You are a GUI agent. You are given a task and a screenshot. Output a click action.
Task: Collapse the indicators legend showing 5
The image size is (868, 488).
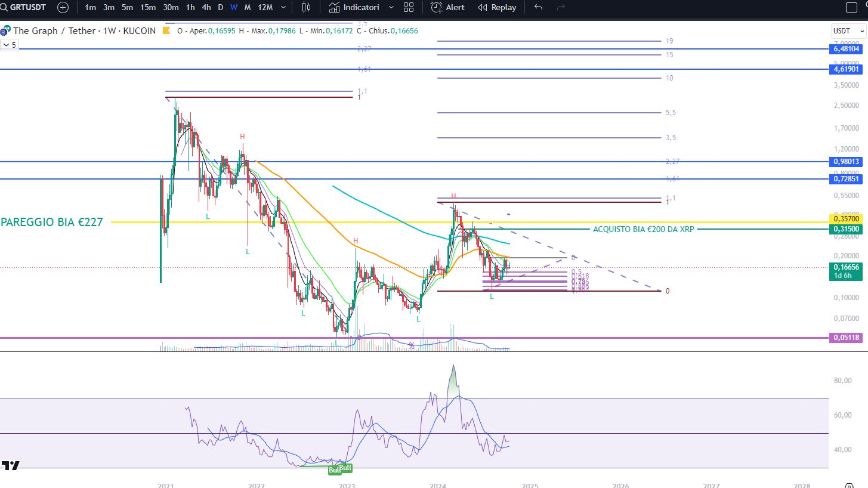click(x=9, y=45)
